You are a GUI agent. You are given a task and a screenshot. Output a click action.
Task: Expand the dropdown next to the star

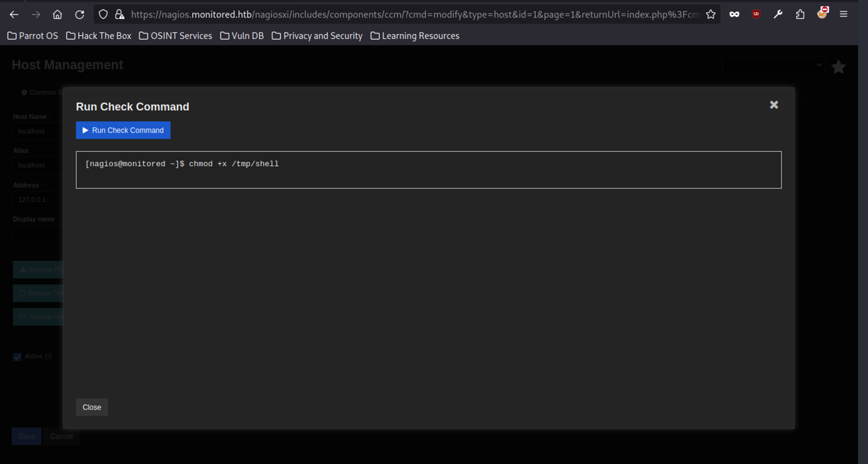[773, 65]
